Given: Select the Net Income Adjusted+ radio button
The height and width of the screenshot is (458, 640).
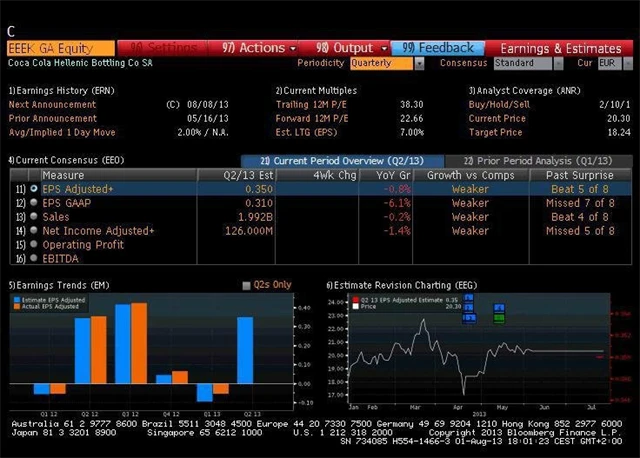Looking at the screenshot, I should [x=34, y=230].
